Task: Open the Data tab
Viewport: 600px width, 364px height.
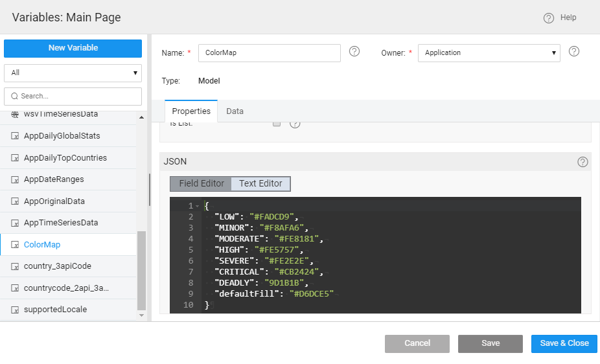Action: 235,111
